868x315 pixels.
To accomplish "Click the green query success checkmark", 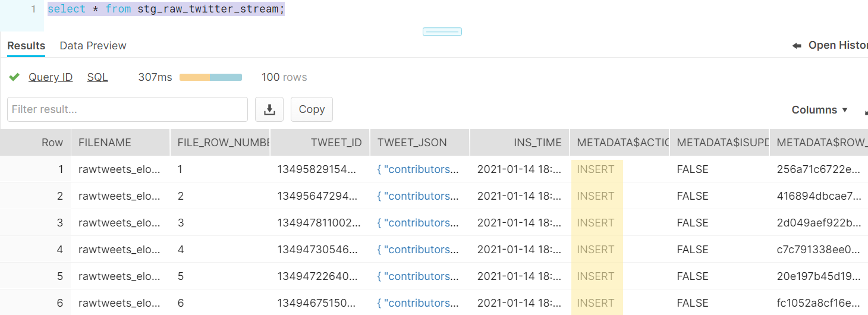I will click(x=14, y=77).
